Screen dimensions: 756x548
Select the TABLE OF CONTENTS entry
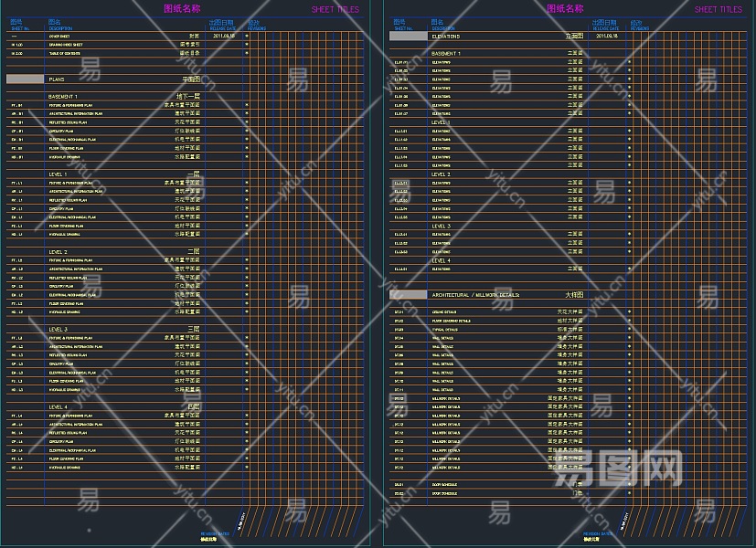coord(67,54)
